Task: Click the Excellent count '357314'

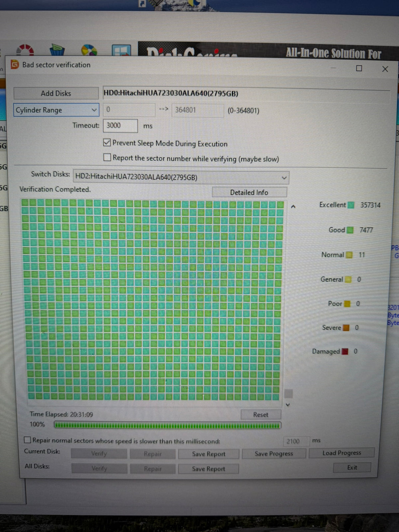Action: 370,205
